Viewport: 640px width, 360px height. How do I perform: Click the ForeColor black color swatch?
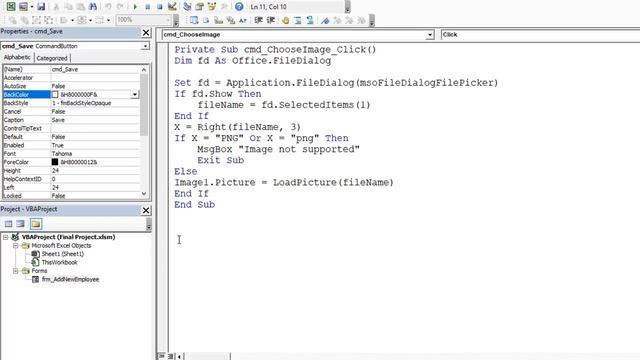click(55, 162)
